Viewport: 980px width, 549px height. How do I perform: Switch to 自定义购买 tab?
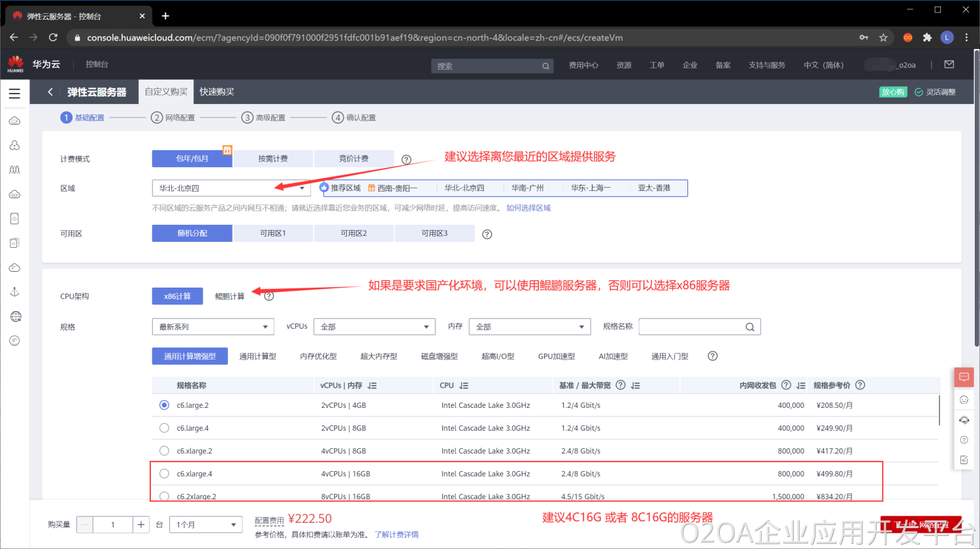pyautogui.click(x=166, y=92)
